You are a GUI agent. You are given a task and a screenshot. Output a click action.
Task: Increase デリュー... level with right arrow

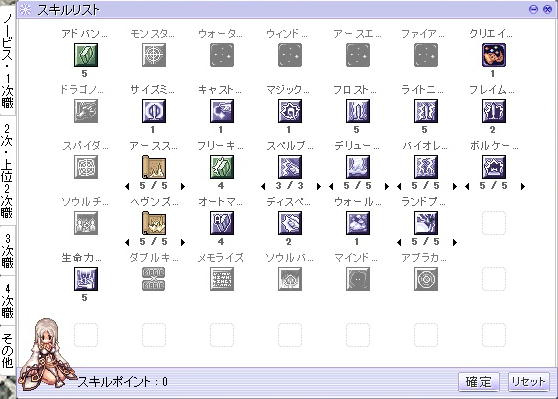point(387,186)
